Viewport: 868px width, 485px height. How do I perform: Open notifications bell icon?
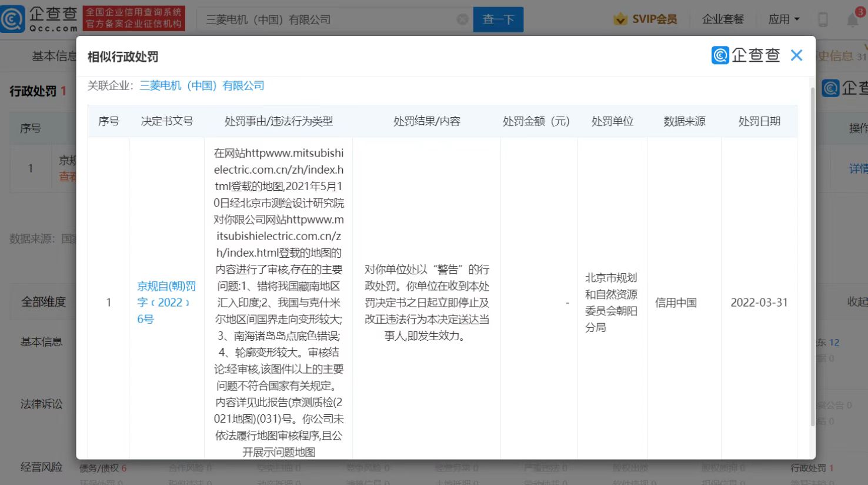(853, 19)
